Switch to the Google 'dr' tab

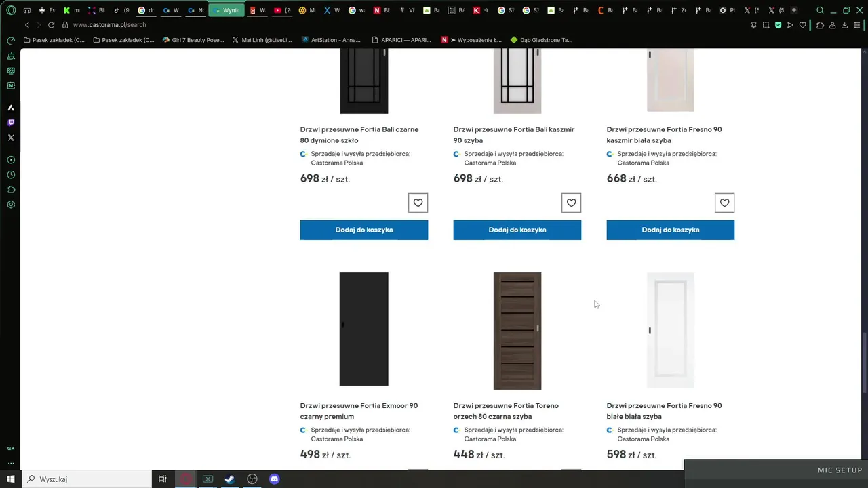pos(146,10)
